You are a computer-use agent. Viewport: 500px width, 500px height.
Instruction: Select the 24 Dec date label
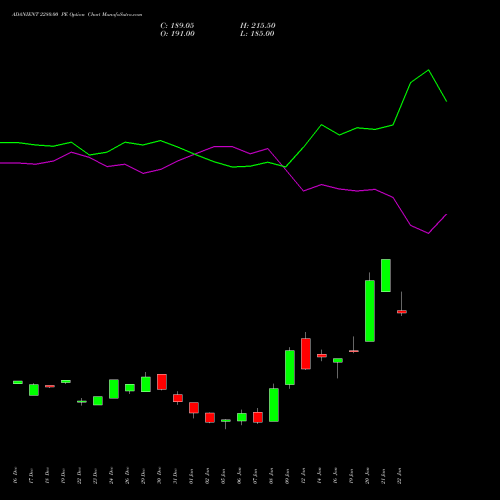pos(111,476)
